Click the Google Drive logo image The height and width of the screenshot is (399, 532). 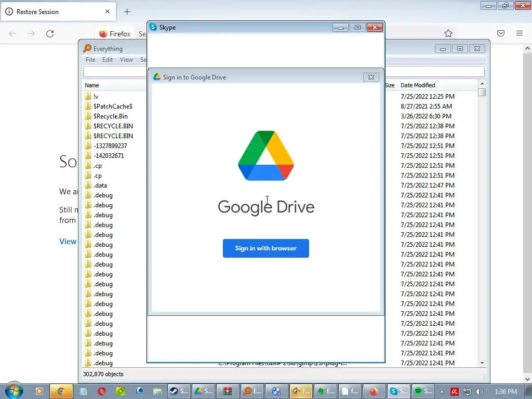(x=266, y=156)
